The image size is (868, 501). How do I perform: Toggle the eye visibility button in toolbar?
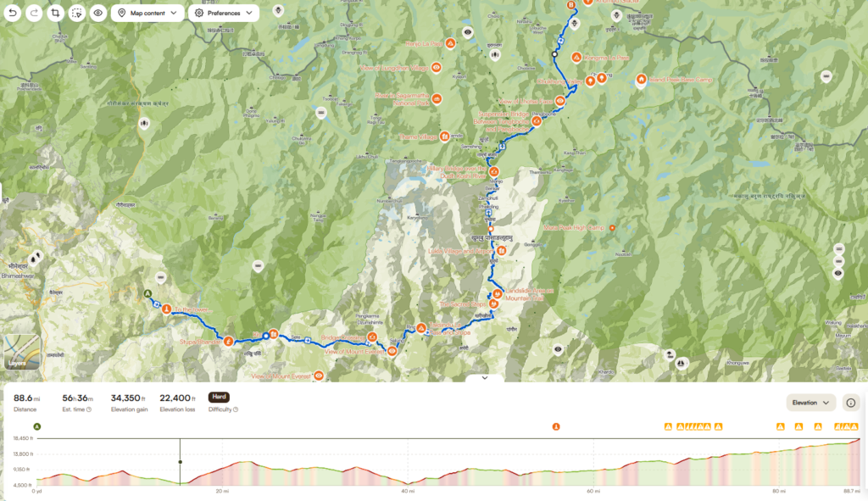click(x=98, y=13)
